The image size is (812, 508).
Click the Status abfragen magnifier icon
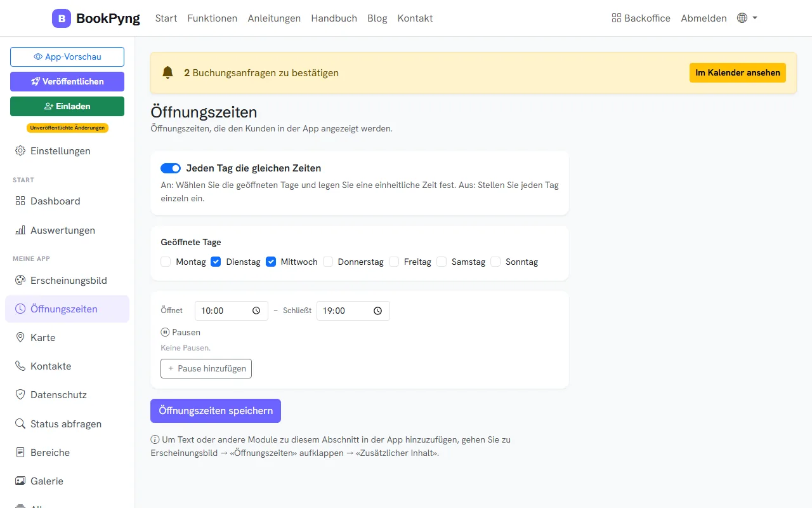[20, 424]
